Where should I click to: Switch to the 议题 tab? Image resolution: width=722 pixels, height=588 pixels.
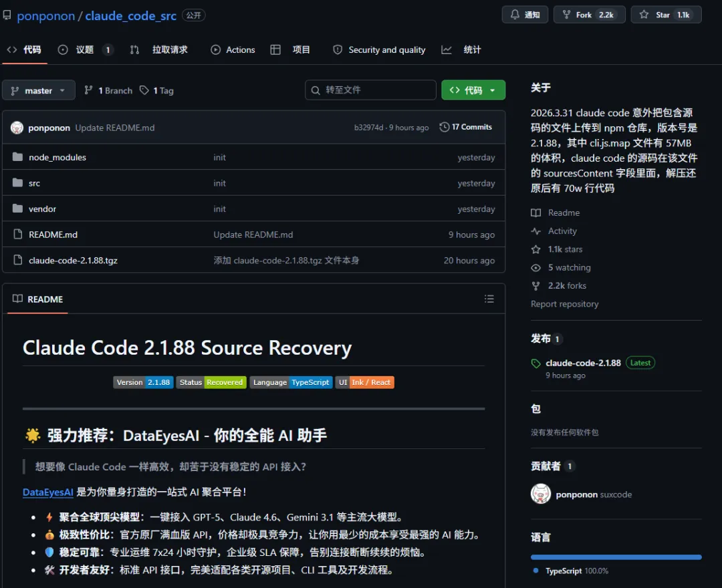click(x=85, y=49)
